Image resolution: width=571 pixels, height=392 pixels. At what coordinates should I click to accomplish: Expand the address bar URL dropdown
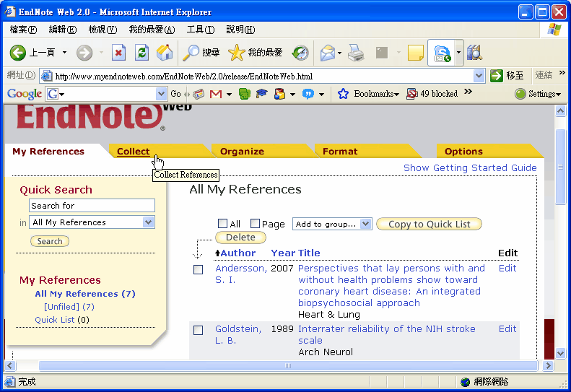point(479,76)
